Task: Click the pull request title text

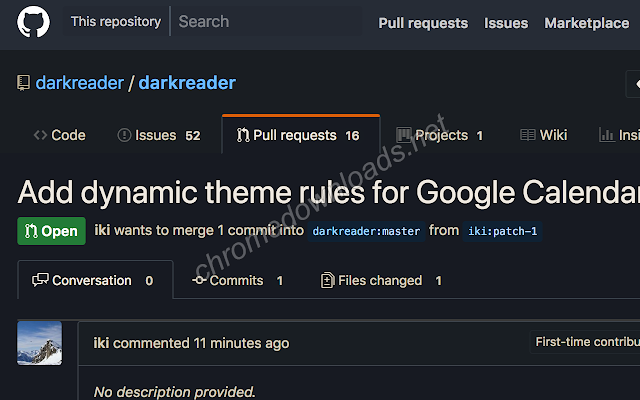Action: [x=329, y=192]
